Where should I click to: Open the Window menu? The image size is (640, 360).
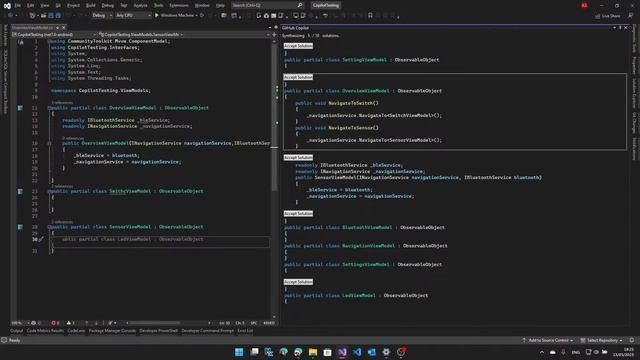202,5
